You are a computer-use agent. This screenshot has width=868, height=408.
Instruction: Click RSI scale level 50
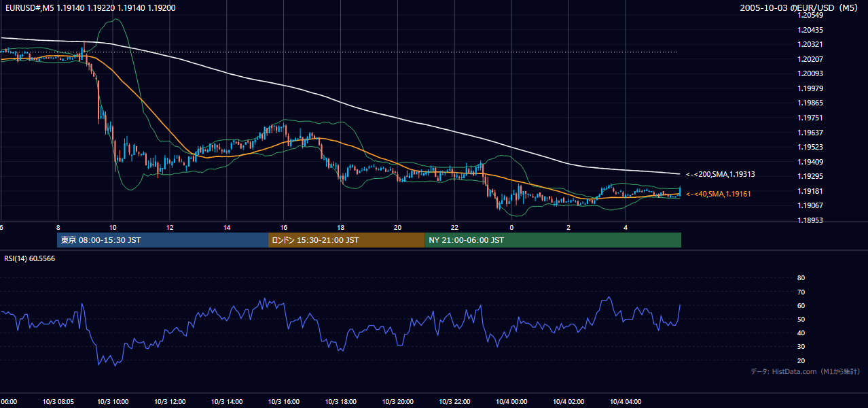click(x=801, y=320)
